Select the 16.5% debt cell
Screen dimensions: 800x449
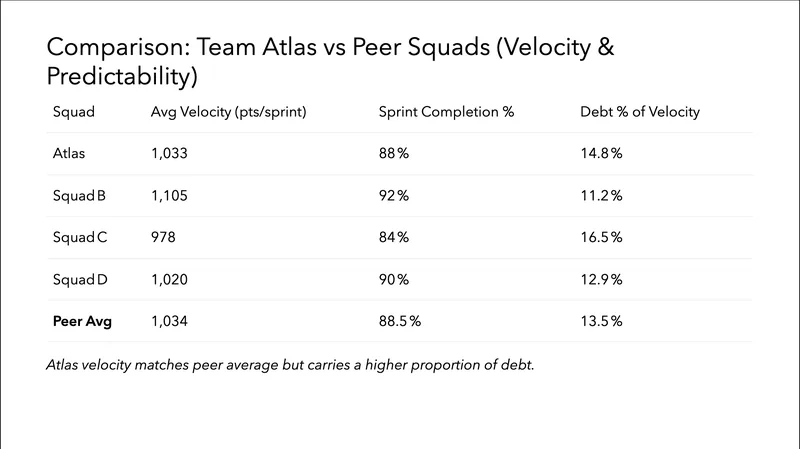point(602,237)
